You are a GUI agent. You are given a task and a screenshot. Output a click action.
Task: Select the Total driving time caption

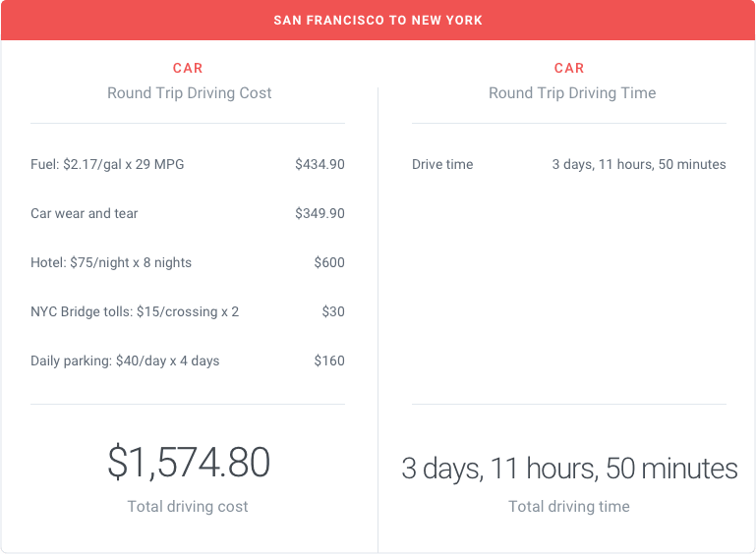(x=569, y=506)
